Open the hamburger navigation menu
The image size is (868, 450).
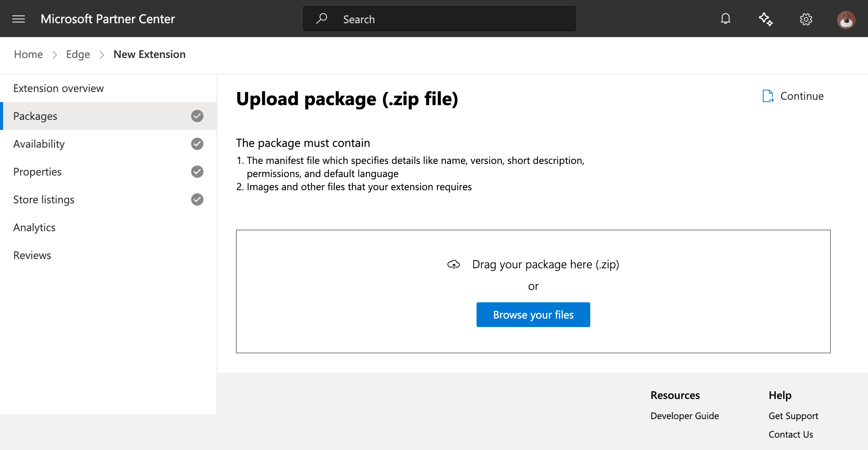(19, 19)
